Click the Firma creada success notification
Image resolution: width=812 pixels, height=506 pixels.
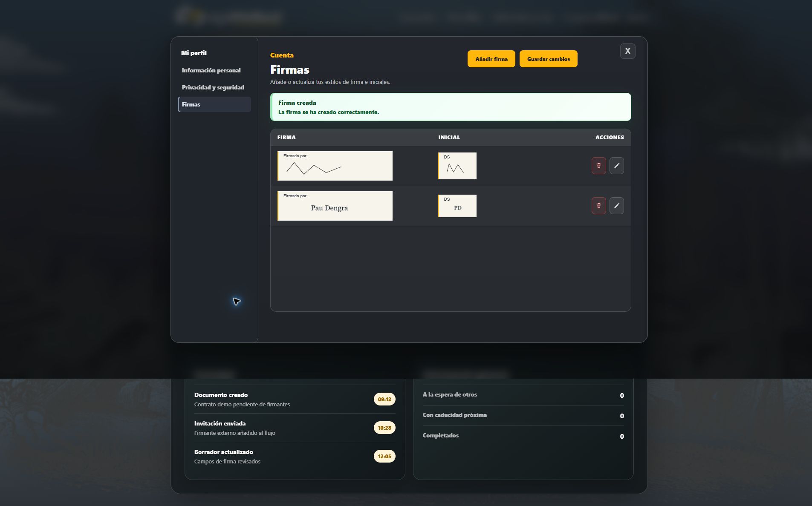coord(451,107)
